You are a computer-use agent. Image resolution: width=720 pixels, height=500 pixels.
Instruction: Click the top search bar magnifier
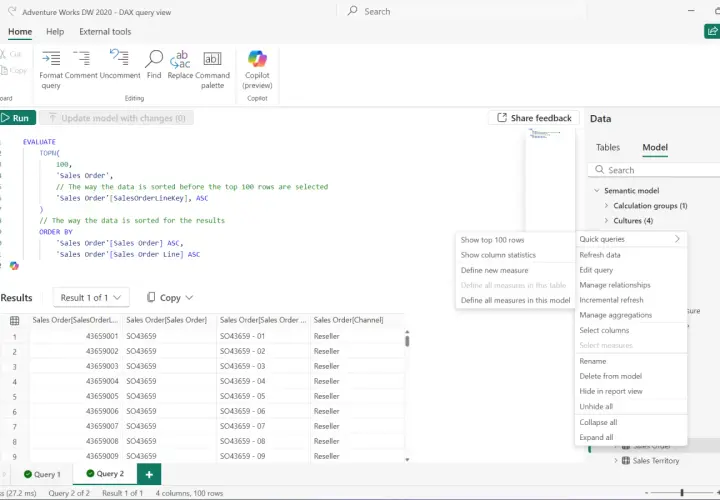(x=353, y=11)
